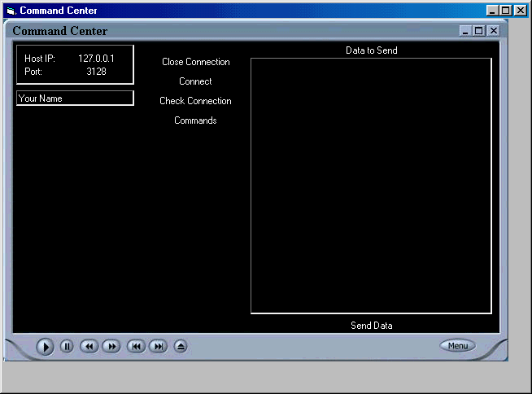
Task: Focus the Your Name input field
Action: [75, 98]
